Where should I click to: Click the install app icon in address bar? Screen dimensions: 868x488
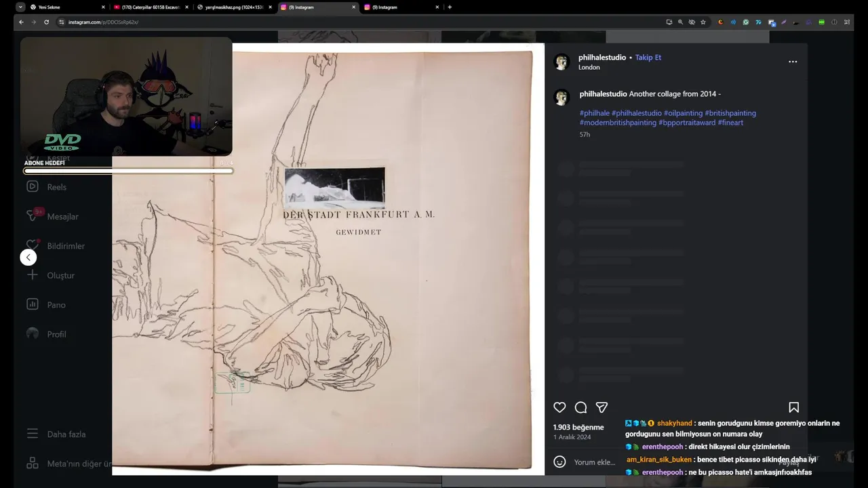[x=669, y=22]
